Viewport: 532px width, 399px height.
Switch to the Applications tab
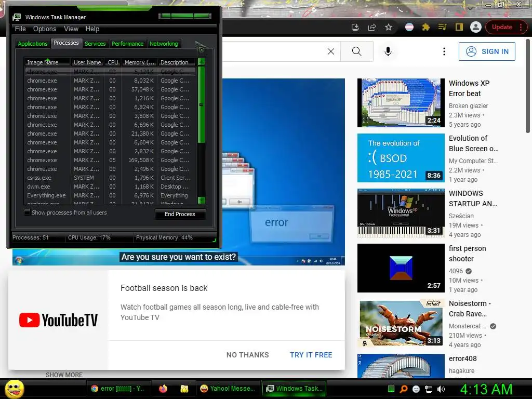pyautogui.click(x=33, y=44)
